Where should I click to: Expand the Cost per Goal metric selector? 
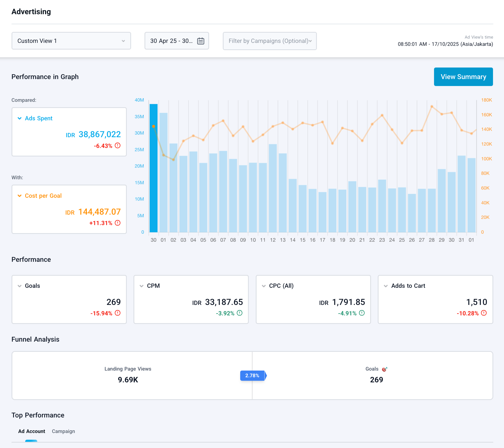20,196
